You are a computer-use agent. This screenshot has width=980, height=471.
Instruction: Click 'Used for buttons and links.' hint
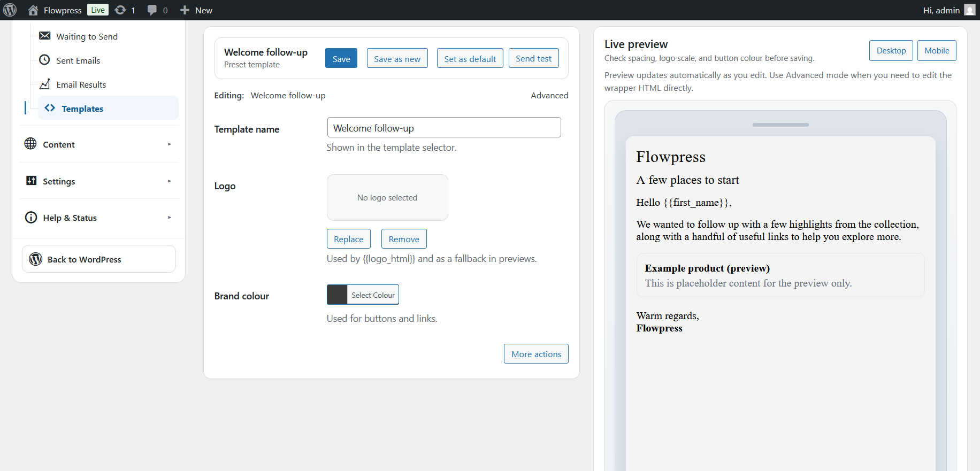pos(382,319)
